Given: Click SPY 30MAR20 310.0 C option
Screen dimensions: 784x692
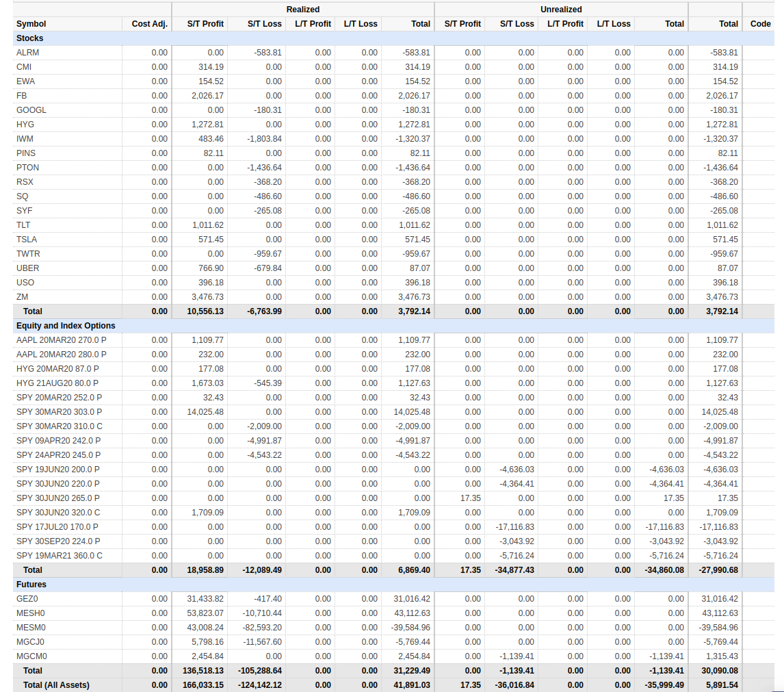Looking at the screenshot, I should click(60, 426).
